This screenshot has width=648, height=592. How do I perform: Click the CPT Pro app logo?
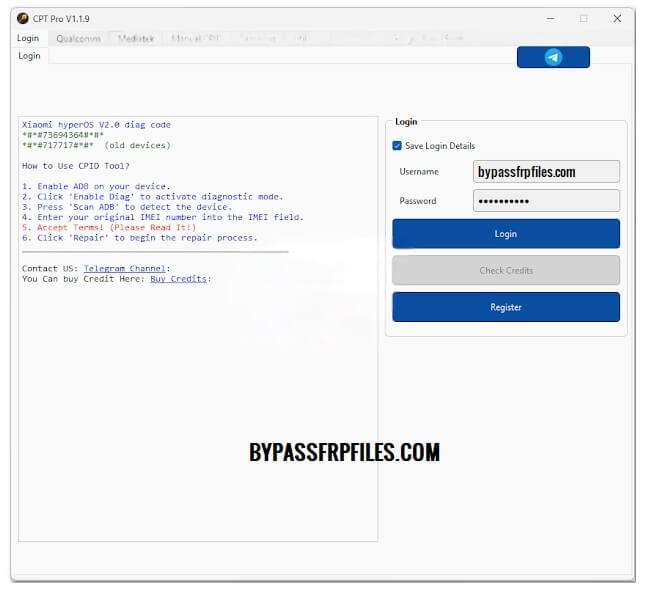tap(23, 19)
